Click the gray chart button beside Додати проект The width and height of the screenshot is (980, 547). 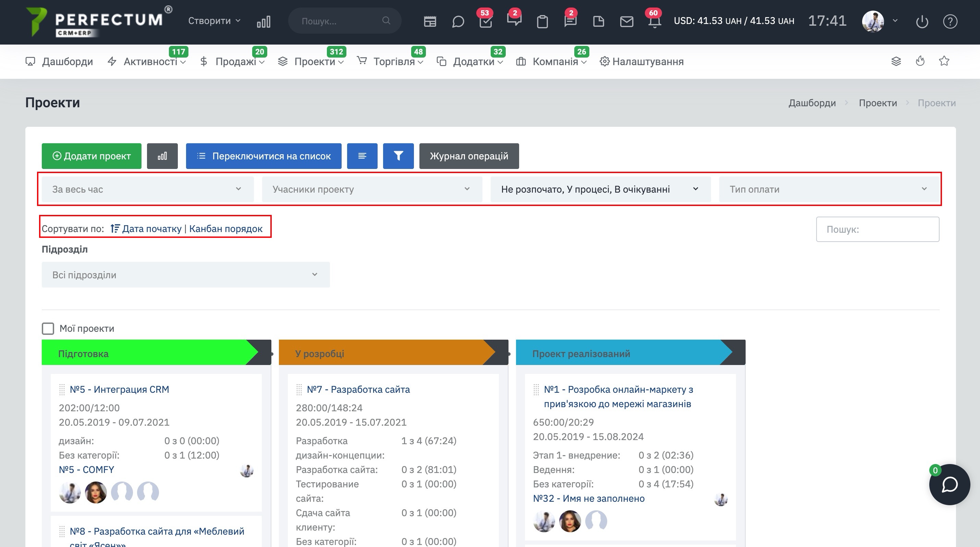[x=162, y=156]
